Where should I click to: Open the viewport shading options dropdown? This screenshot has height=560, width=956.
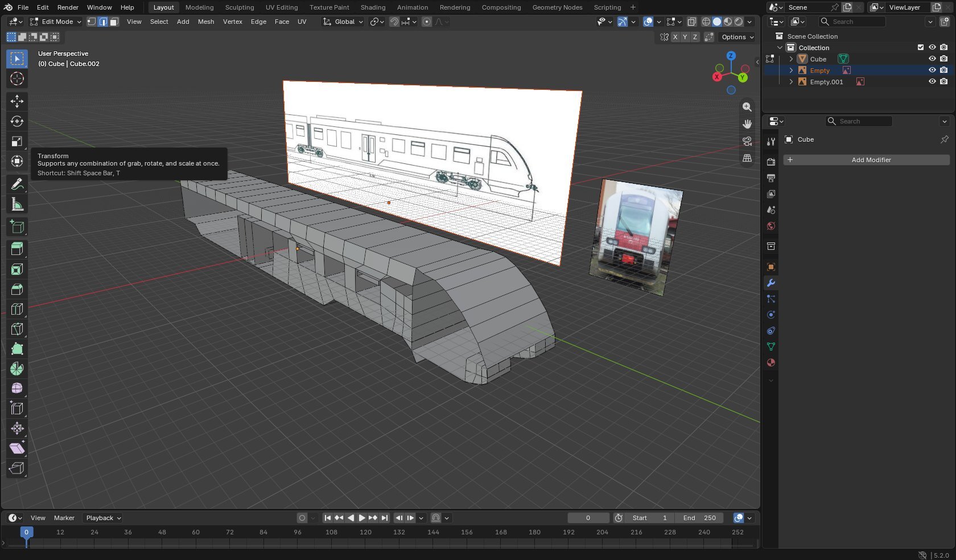[x=749, y=22]
